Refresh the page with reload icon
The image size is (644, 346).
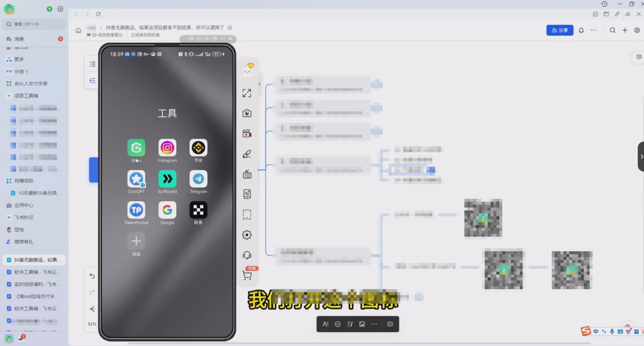[x=98, y=14]
